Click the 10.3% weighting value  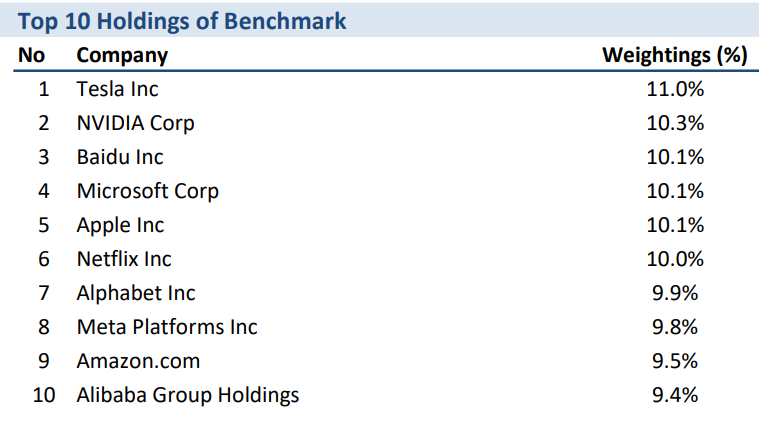coord(675,123)
